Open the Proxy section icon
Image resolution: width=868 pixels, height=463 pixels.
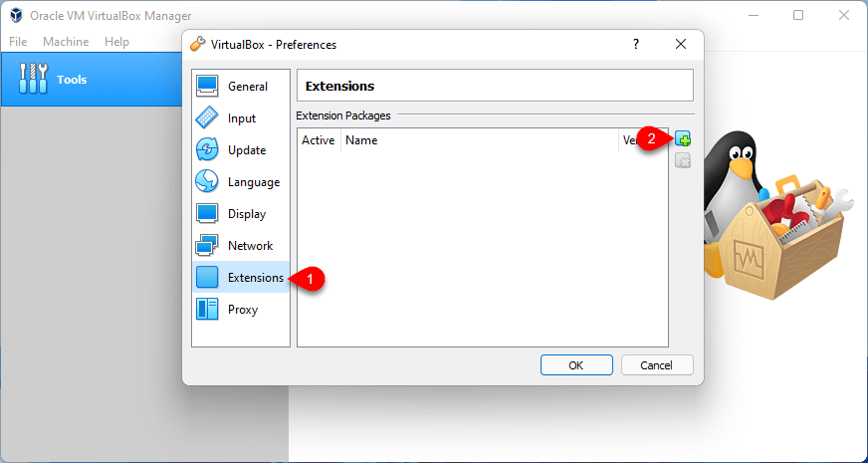(208, 309)
